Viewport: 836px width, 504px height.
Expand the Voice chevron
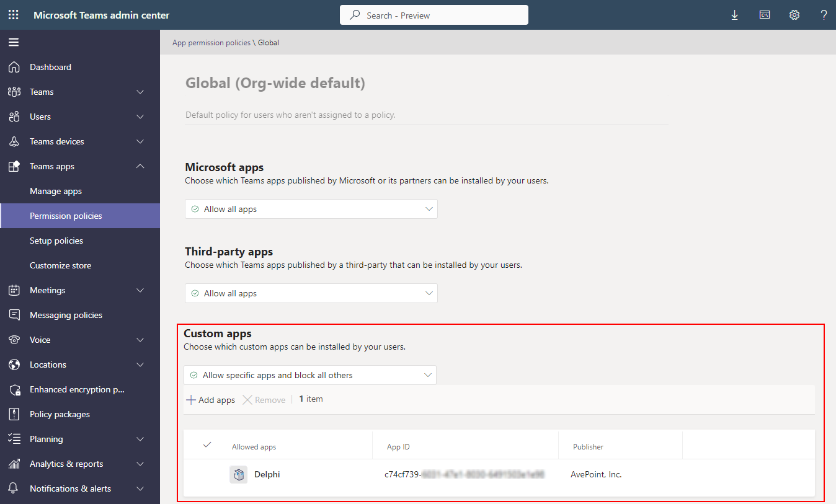tap(140, 340)
